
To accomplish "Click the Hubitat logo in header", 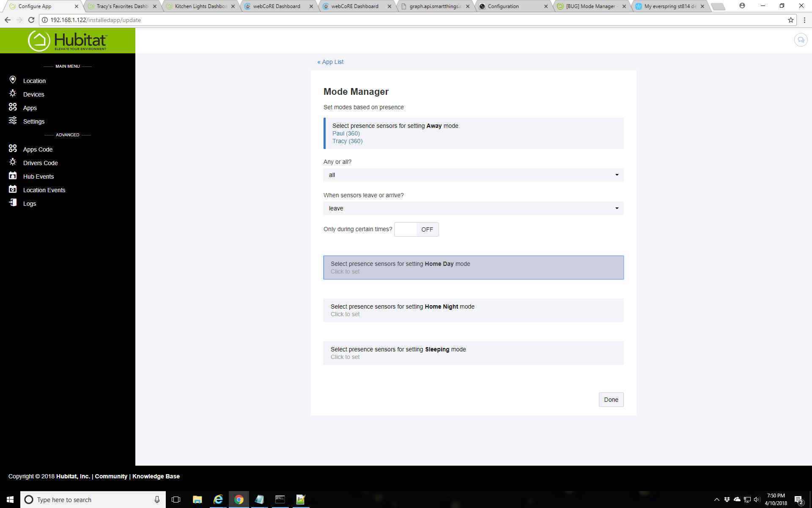I will click(x=68, y=41).
